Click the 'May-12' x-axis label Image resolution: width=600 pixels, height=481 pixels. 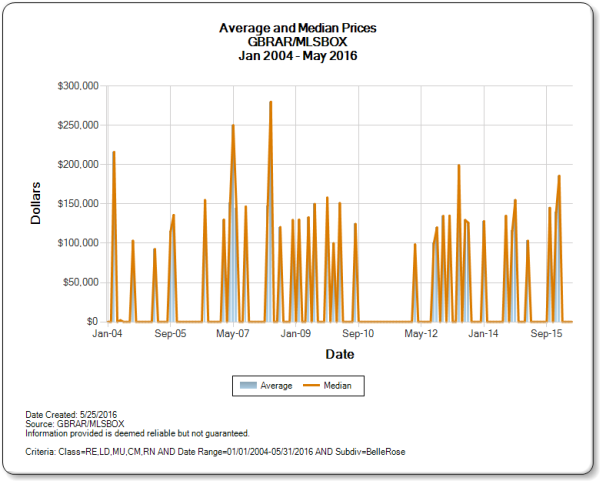tap(421, 334)
